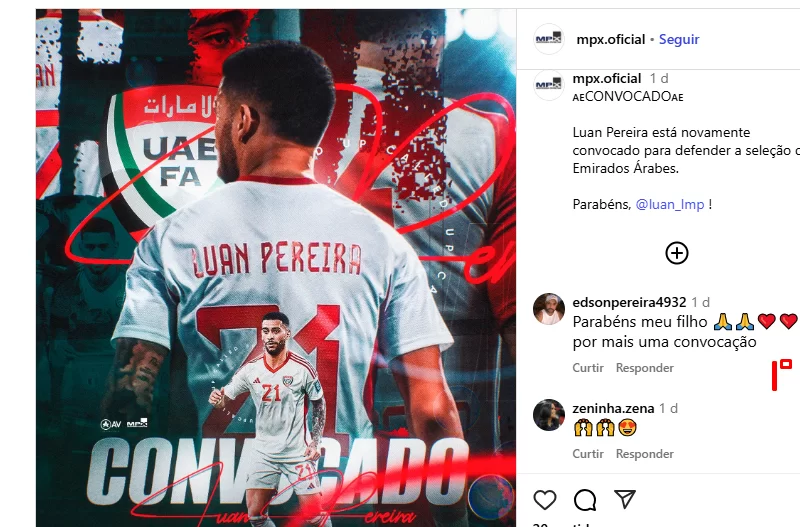800x527 pixels.
Task: Open zeninha.zena's profile picture
Action: tap(548, 415)
